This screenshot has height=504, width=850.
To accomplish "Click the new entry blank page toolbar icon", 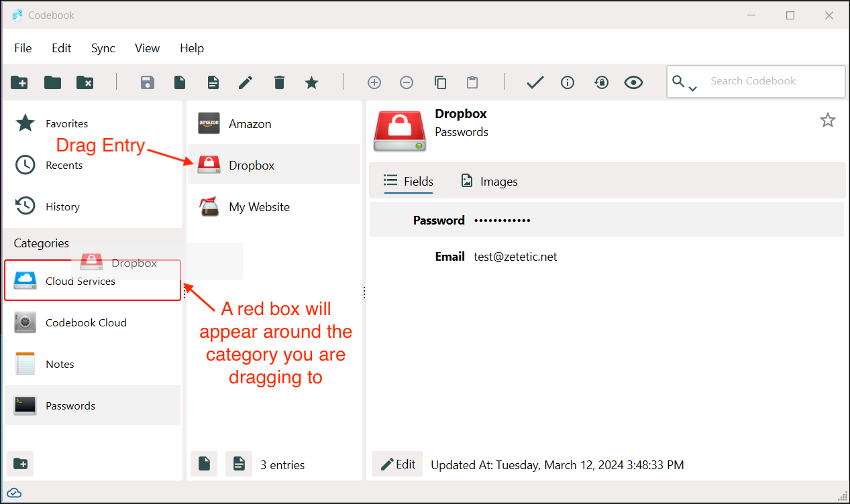I will [x=180, y=82].
